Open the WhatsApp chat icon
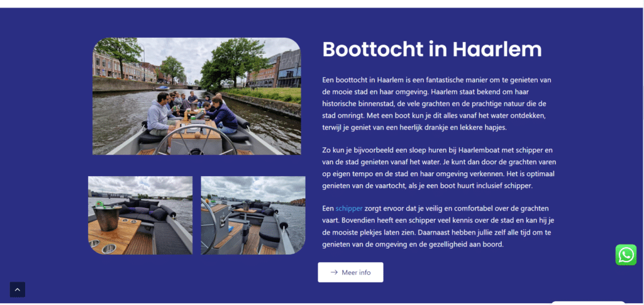The height and width of the screenshot is (305, 644). click(x=626, y=255)
